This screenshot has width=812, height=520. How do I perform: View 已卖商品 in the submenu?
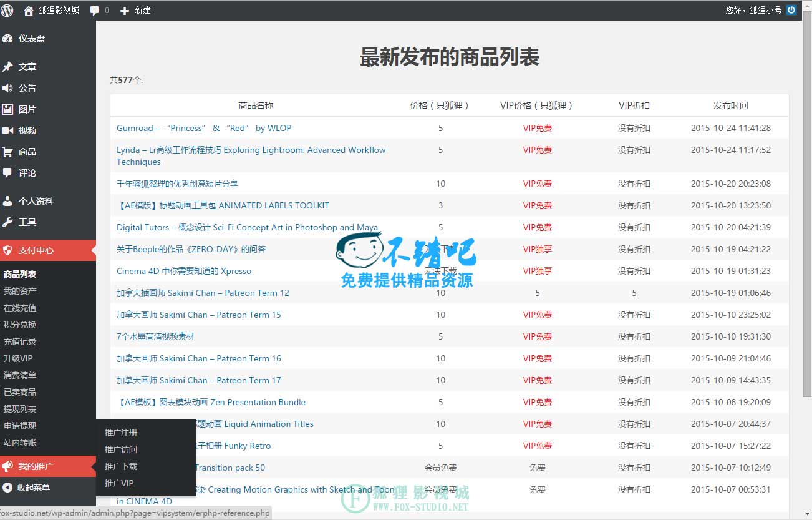(x=20, y=392)
